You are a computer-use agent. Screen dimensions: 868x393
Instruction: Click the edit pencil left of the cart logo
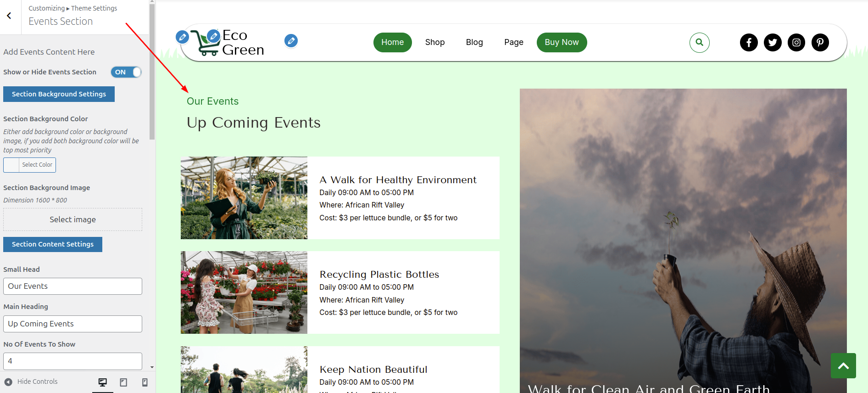click(x=182, y=37)
